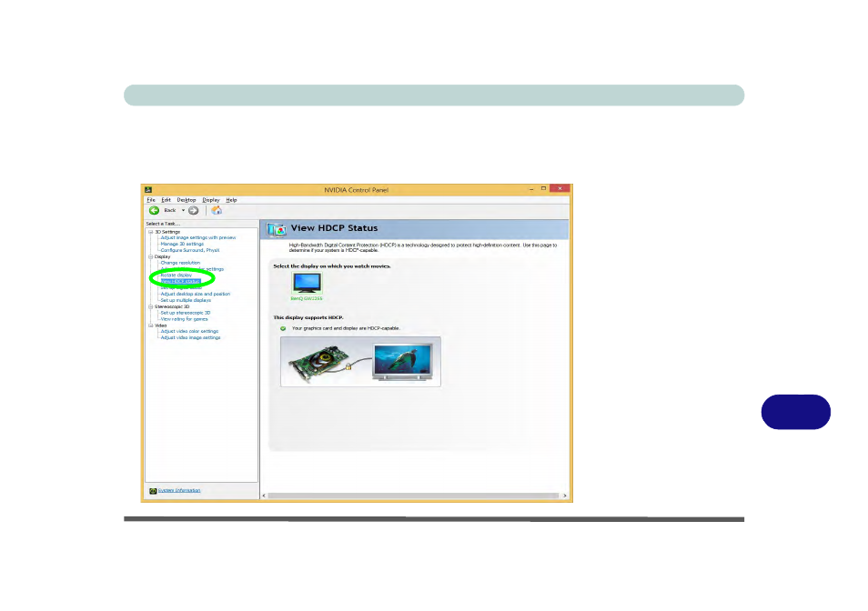This screenshot has width=868, height=611.
Task: Click the View HDCP Status header icon
Action: click(x=277, y=229)
